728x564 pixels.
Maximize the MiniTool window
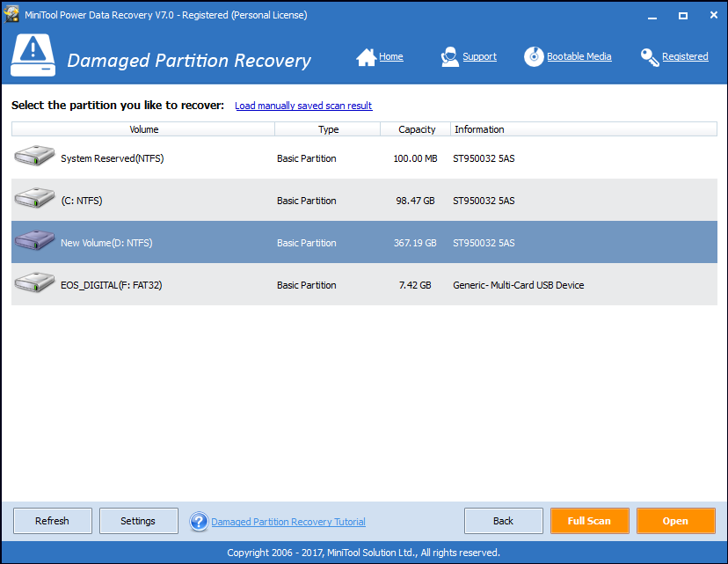click(683, 15)
